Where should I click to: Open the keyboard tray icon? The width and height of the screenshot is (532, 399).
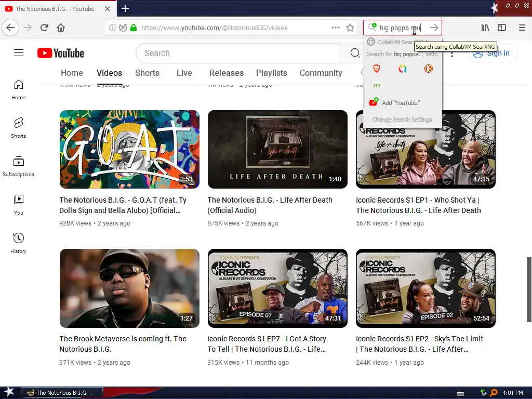[x=460, y=394]
